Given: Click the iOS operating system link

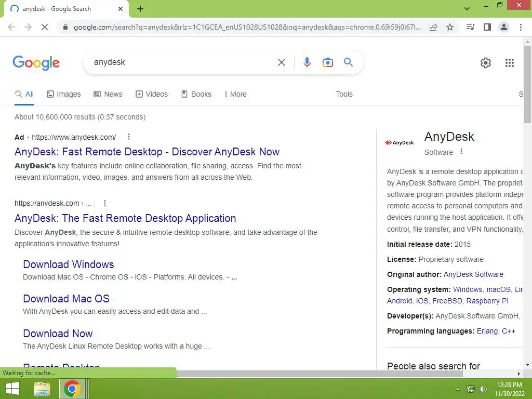Looking at the screenshot, I should coord(422,301).
